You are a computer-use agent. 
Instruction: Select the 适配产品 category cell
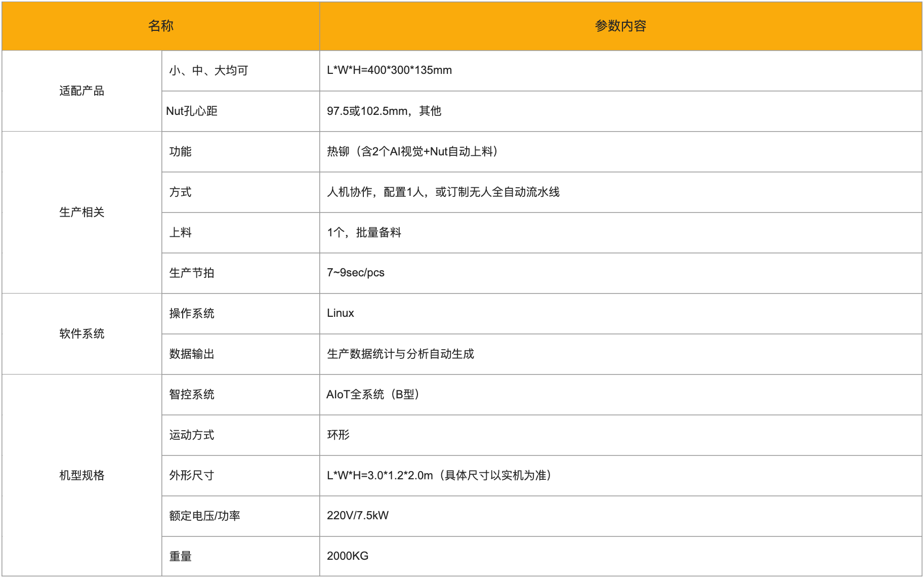(x=81, y=91)
